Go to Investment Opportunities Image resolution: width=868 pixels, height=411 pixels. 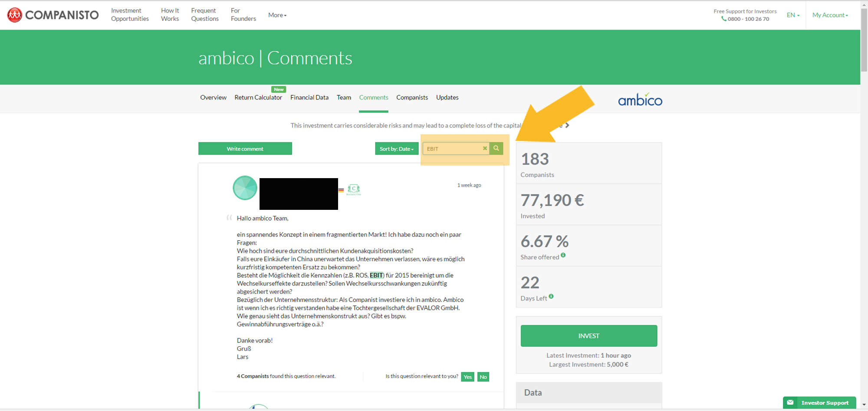pyautogui.click(x=130, y=15)
